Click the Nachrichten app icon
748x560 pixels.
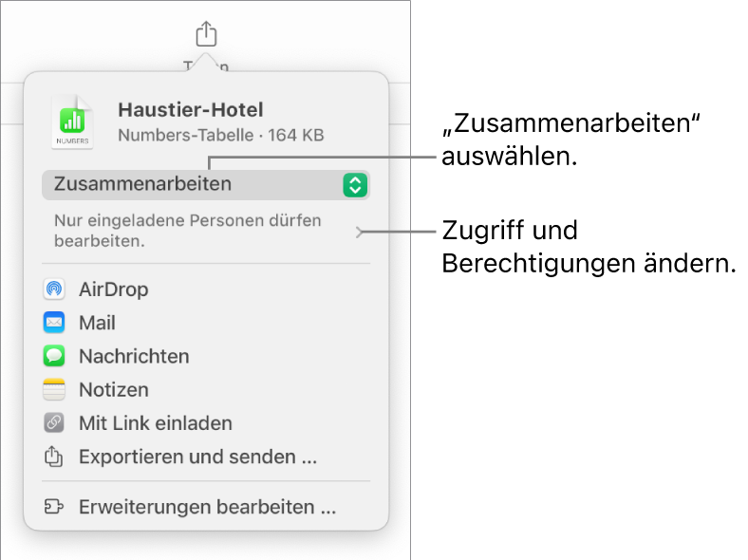pyautogui.click(x=54, y=357)
